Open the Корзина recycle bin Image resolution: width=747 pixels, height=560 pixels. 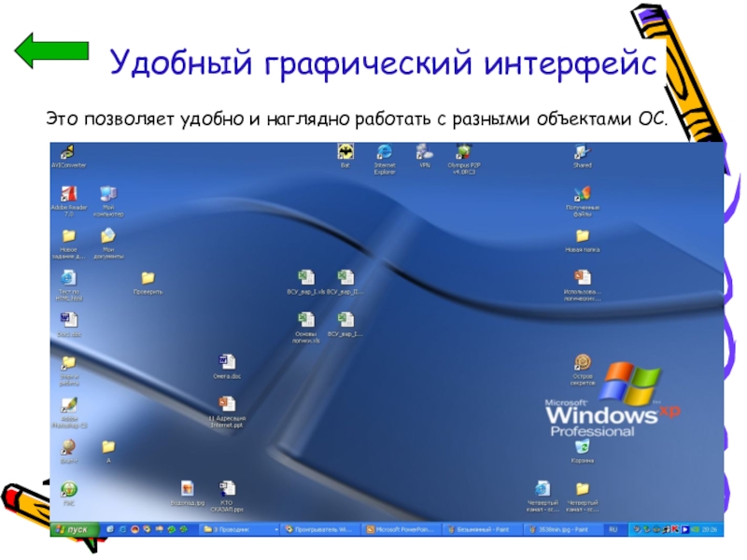click(x=582, y=452)
